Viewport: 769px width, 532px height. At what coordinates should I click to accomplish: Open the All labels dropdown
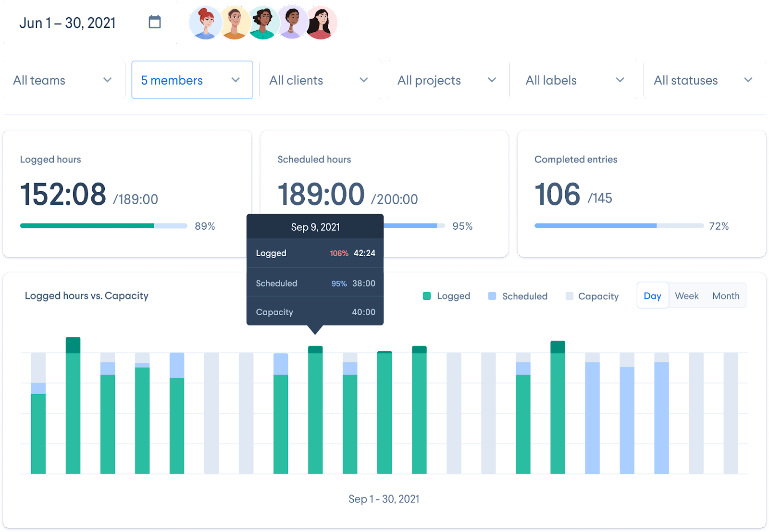576,80
